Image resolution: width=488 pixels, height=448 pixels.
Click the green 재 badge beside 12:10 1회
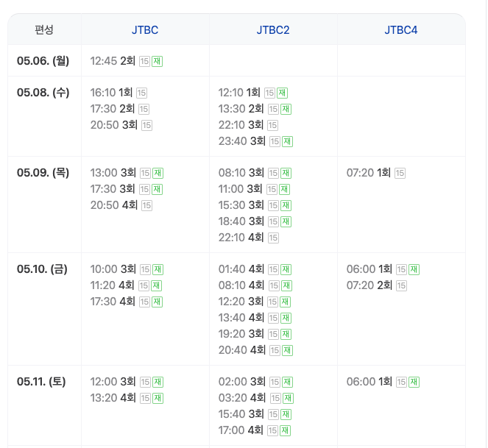point(283,93)
